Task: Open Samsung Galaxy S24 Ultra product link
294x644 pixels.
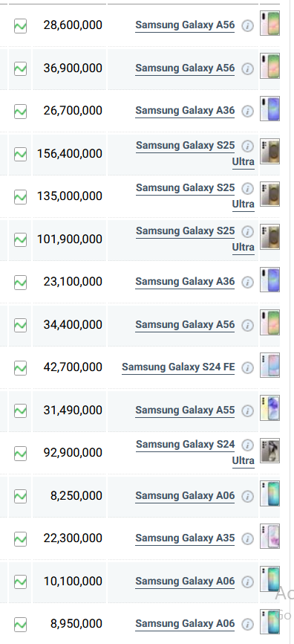Action: (195, 452)
